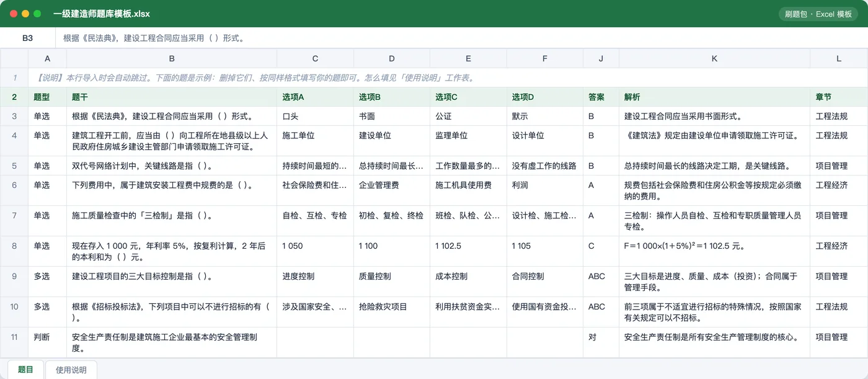The height and width of the screenshot is (379, 868).
Task: Select cell containing 建设单位
Action: pyautogui.click(x=392, y=140)
